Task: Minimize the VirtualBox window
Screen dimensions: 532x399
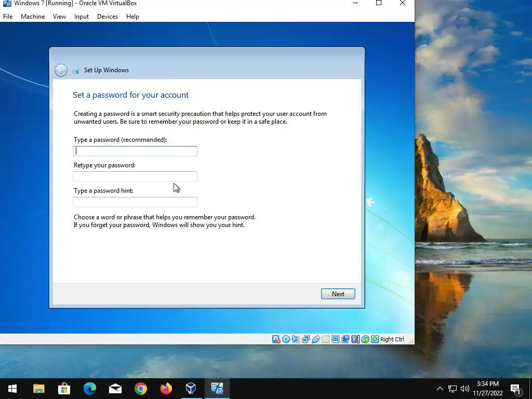Action: (355, 3)
